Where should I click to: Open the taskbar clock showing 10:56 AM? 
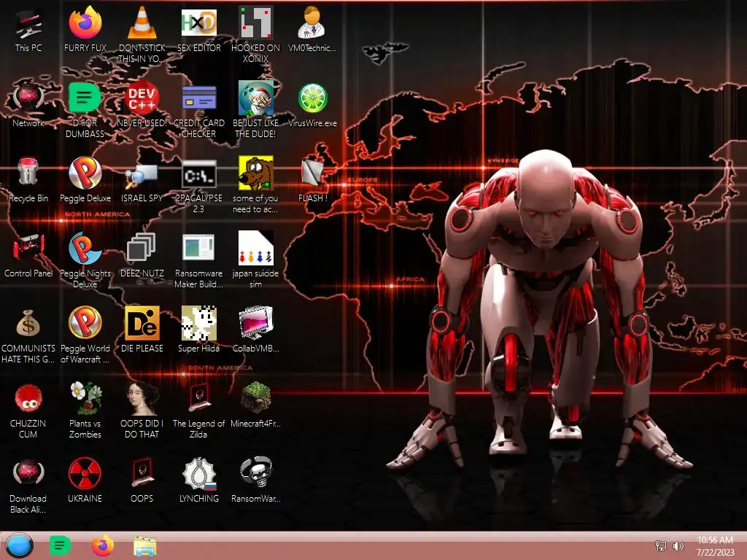(x=715, y=546)
